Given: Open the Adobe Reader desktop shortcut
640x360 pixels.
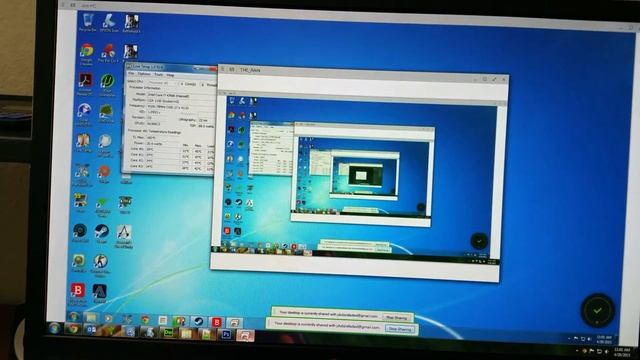Looking at the screenshot, I should click(x=85, y=83).
